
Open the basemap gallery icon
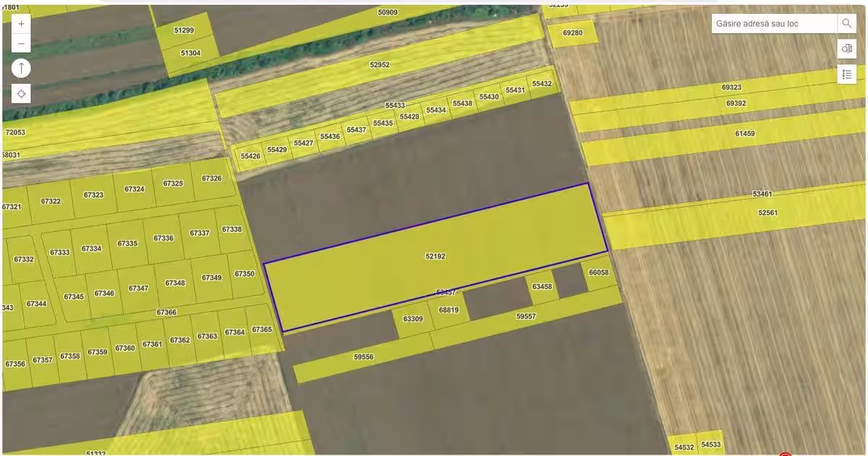point(847,48)
